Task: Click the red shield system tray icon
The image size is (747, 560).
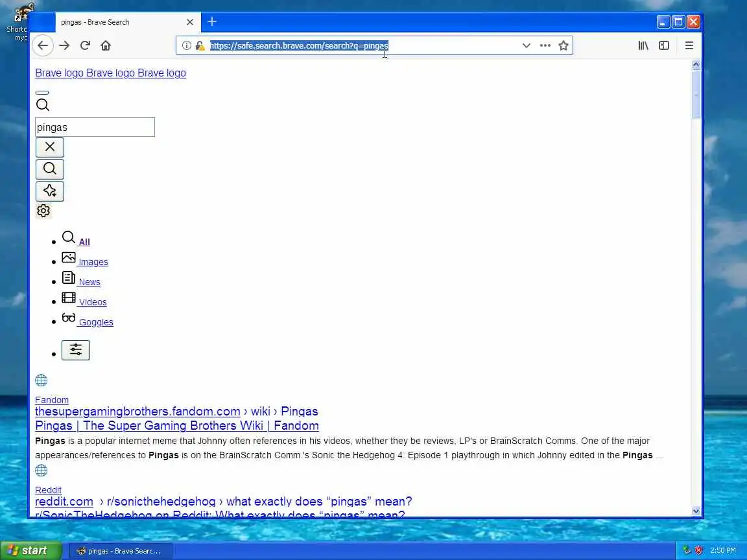Action: tap(699, 550)
